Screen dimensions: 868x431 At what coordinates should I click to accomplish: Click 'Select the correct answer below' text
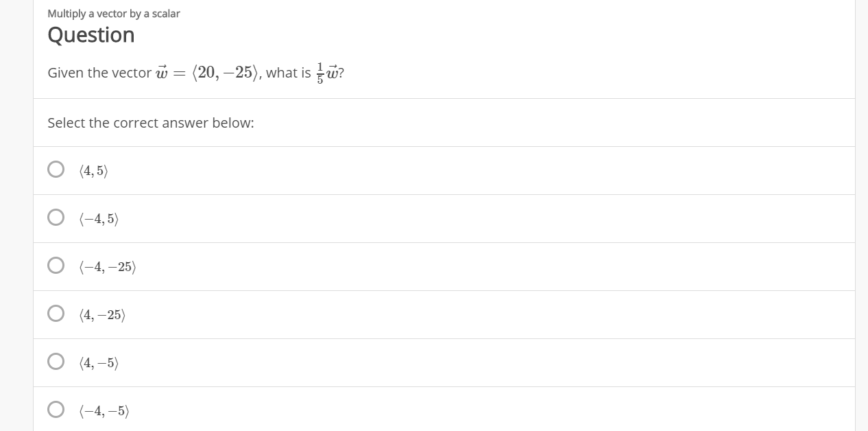tap(150, 122)
